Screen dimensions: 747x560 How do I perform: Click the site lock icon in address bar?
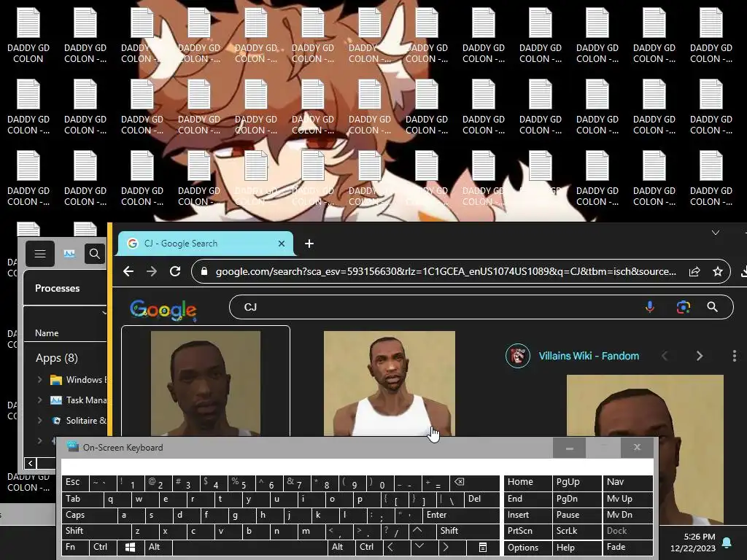(204, 271)
